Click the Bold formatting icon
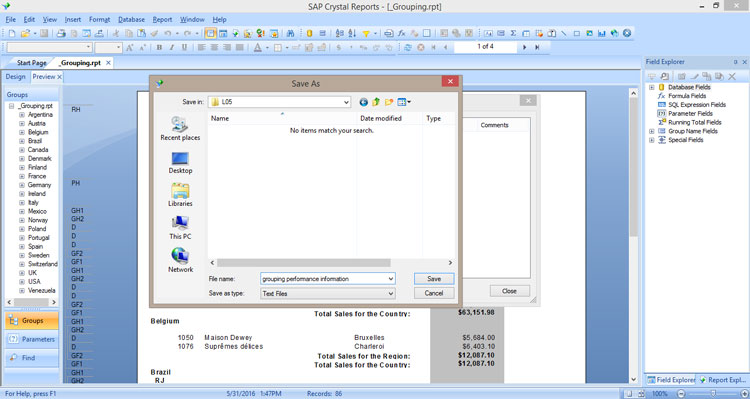The height and width of the screenshot is (399, 750). [x=159, y=47]
